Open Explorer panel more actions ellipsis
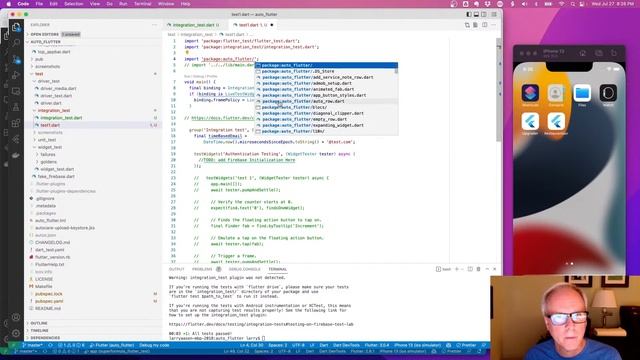Screen dimensions: 640x360 click(x=154, y=25)
